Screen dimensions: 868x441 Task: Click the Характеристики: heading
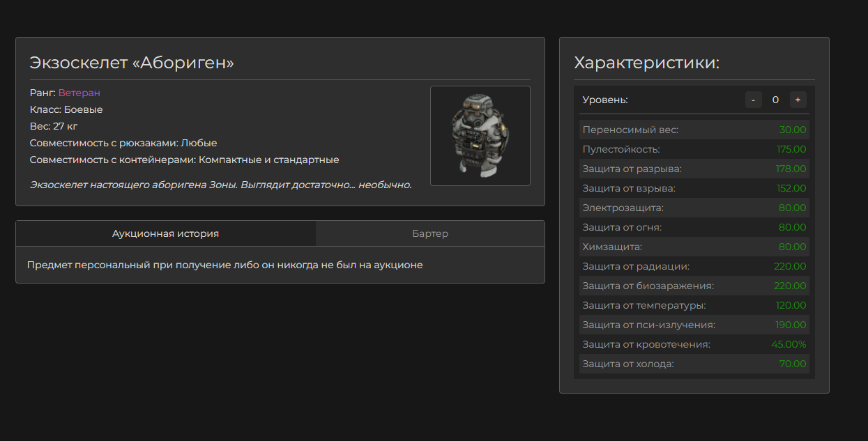(x=647, y=63)
